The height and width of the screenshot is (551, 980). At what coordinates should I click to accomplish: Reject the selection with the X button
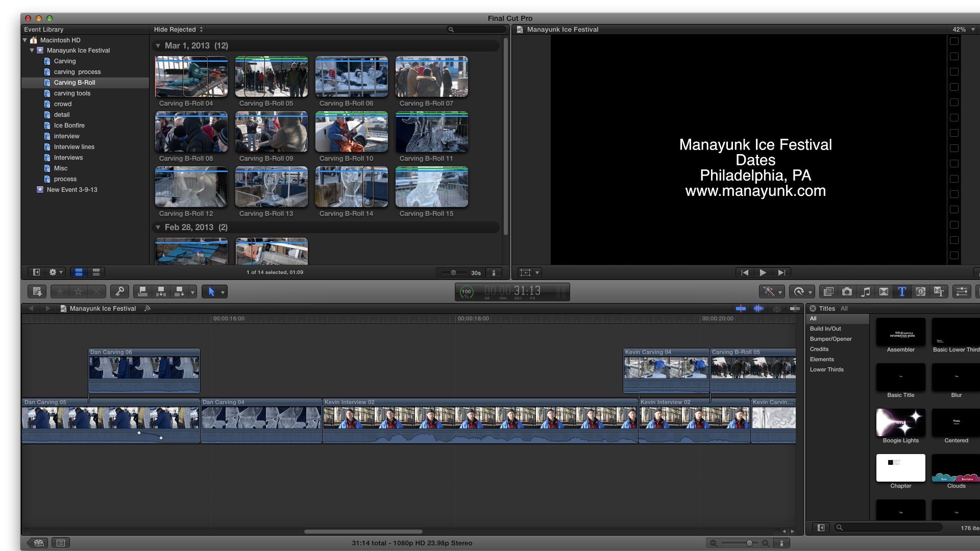(x=96, y=292)
